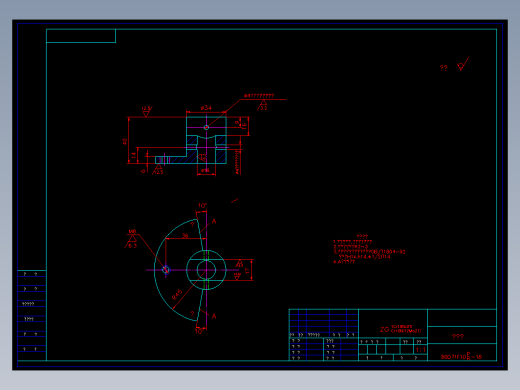The width and height of the screenshot is (520, 390).
Task: Click the small hole circle in section view
Action: pyautogui.click(x=206, y=127)
